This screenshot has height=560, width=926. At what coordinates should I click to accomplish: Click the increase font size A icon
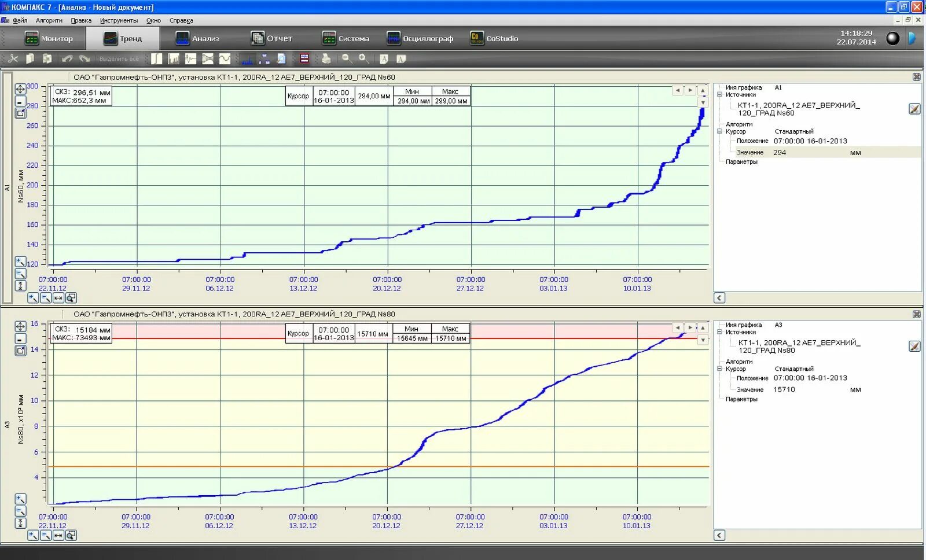pos(401,58)
